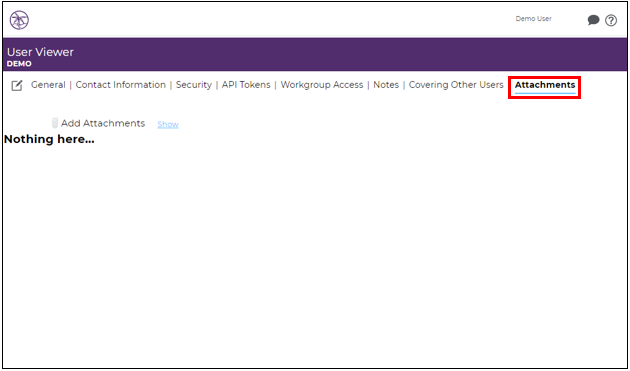Switch to the General tab
Screen dimensions: 630x371
pyautogui.click(x=48, y=85)
